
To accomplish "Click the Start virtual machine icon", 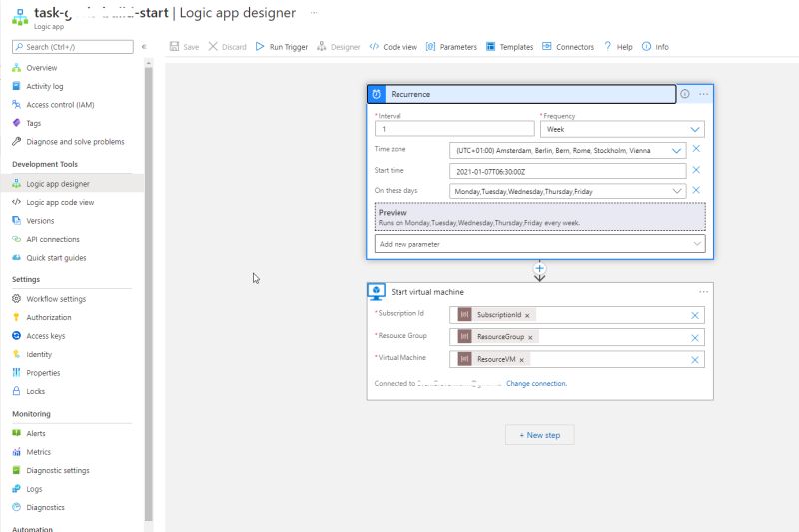I will pos(377,292).
